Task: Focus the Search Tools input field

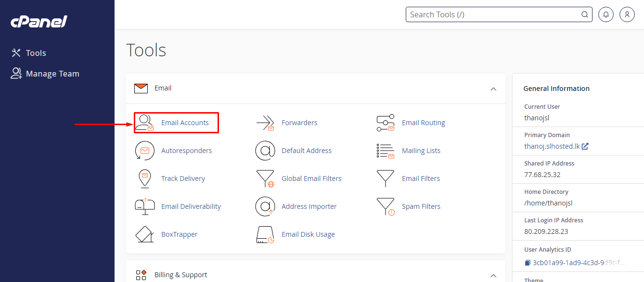Action: point(493,14)
